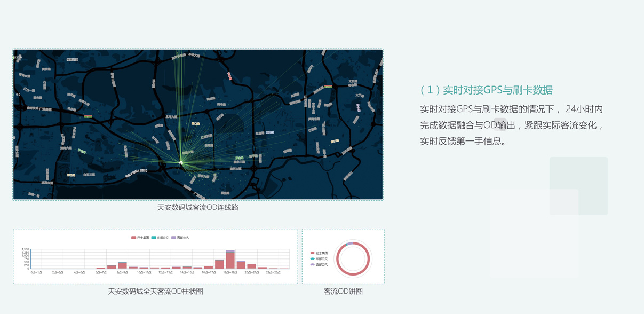Click the 0点~1点 x-axis label

(36, 272)
